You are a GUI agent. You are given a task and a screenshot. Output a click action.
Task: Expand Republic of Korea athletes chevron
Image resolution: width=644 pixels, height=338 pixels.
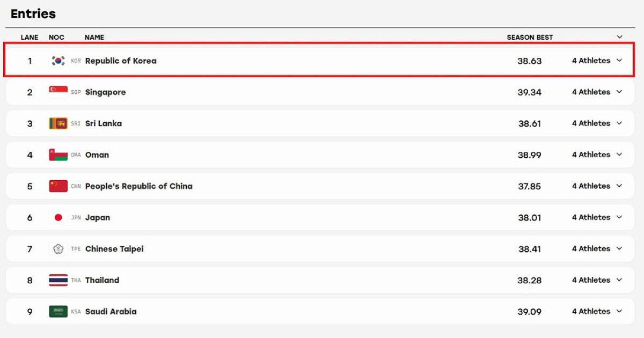point(619,61)
